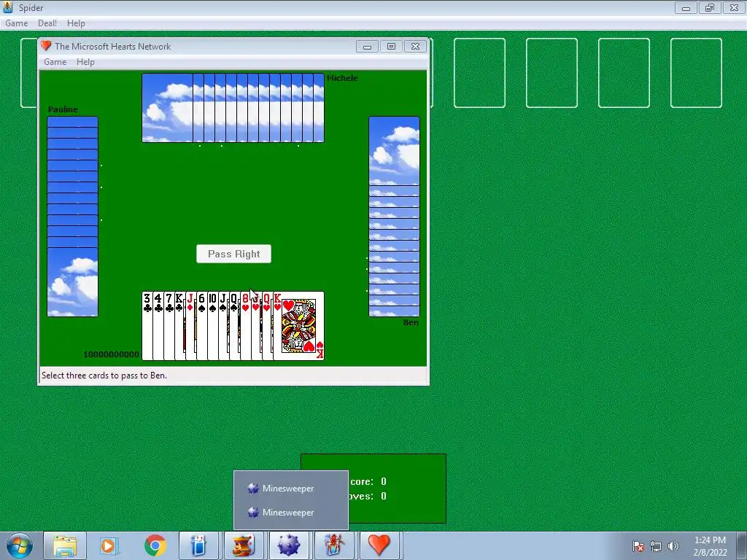Click the volume speaker icon in tray

(x=673, y=546)
